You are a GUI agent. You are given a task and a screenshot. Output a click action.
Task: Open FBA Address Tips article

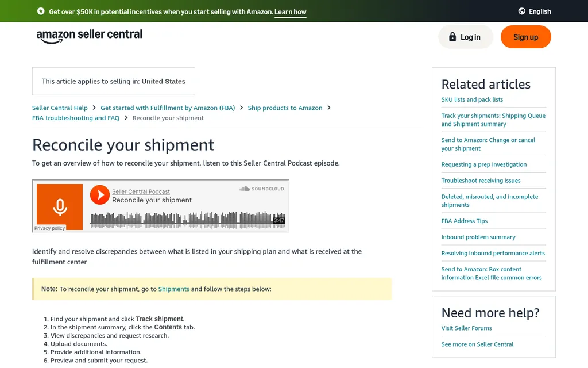pos(464,221)
